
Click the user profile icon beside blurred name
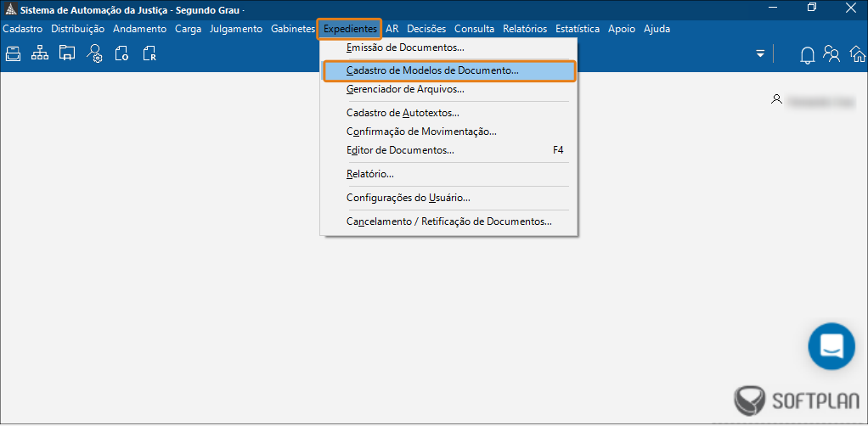776,99
